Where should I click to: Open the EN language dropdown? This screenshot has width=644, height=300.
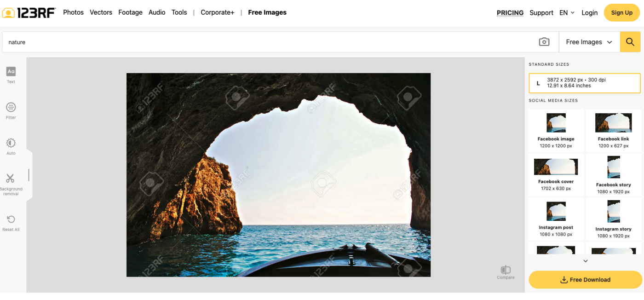567,13
